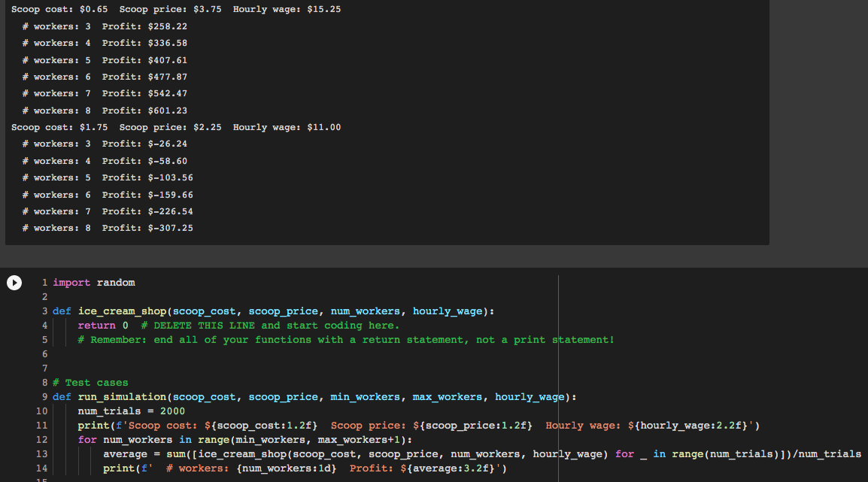Click output 'Profit: $-103.56' row

[108, 177]
